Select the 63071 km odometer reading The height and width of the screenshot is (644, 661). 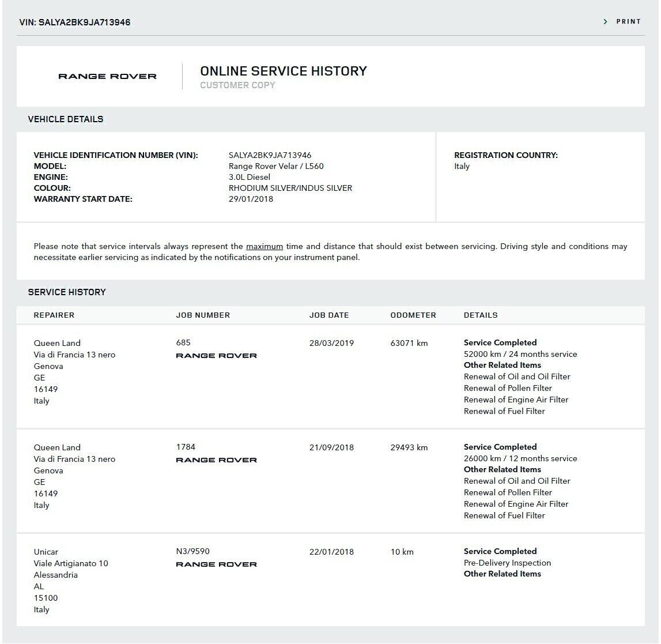coord(409,343)
